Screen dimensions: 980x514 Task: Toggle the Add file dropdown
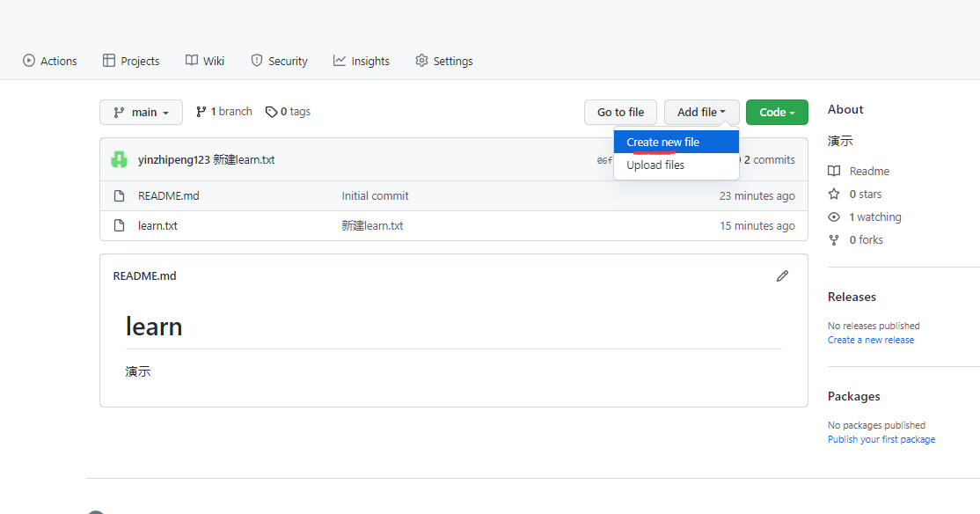701,112
